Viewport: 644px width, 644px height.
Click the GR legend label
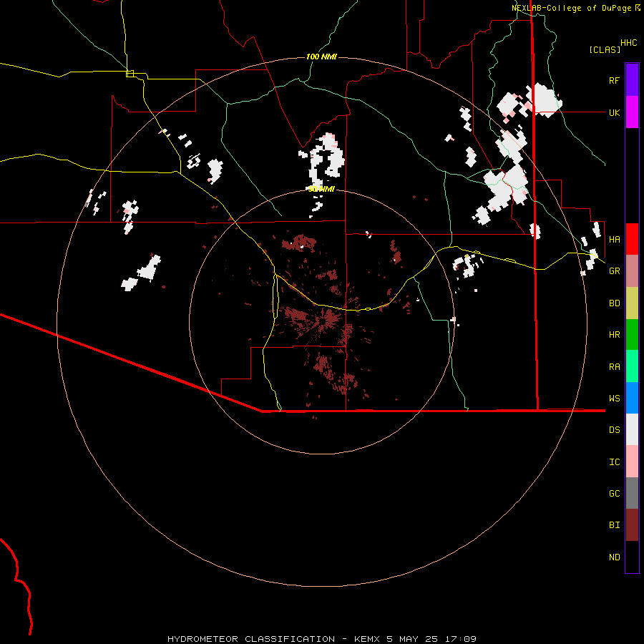[x=614, y=271]
